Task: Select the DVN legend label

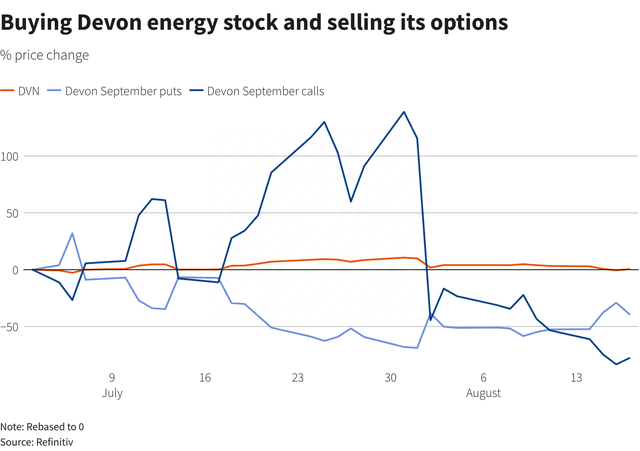Action: (x=29, y=91)
